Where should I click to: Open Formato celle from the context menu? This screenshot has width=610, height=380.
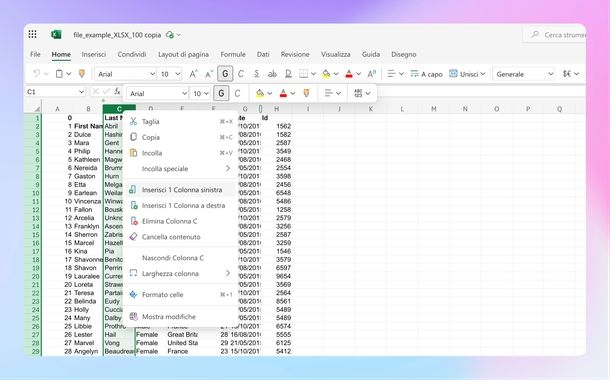point(181,294)
